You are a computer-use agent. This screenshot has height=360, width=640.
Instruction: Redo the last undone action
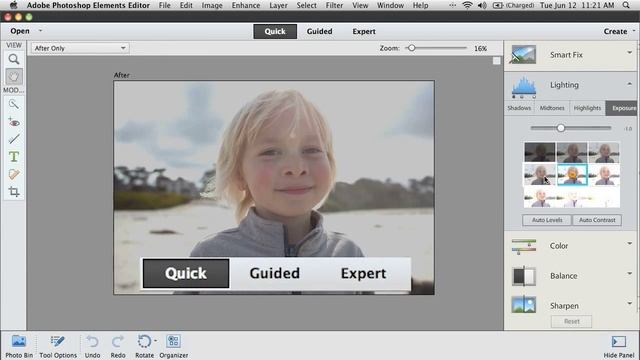[118, 347]
